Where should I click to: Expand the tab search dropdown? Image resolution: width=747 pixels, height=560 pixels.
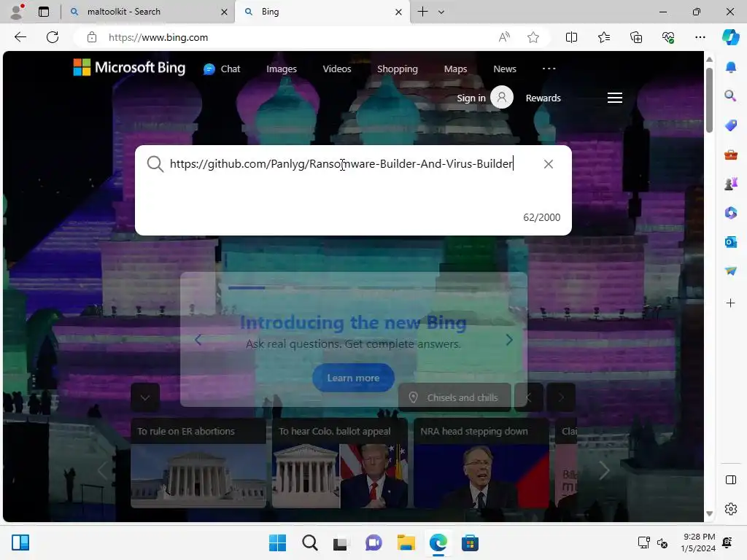point(441,12)
